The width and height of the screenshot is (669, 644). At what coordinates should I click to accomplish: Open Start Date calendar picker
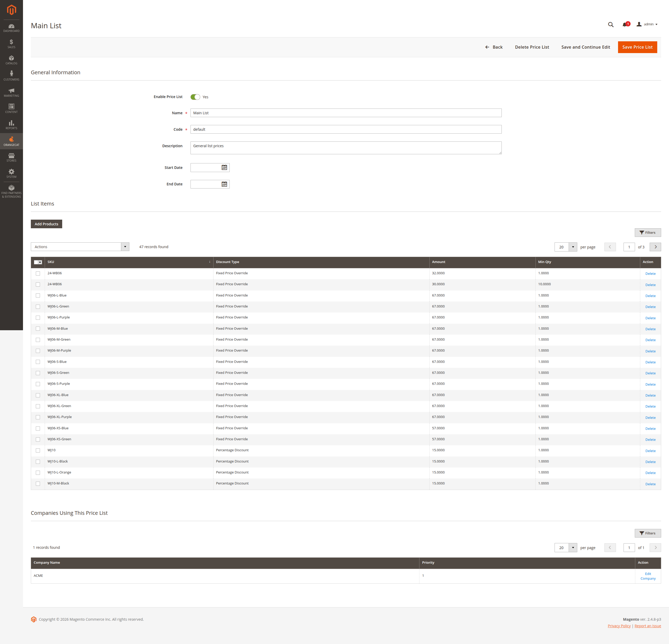pos(224,168)
